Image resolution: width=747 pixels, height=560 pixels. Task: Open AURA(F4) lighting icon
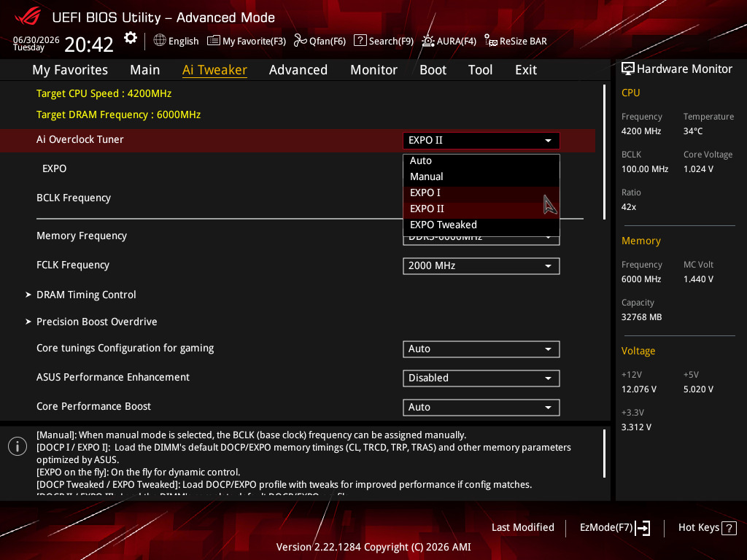pyautogui.click(x=427, y=41)
